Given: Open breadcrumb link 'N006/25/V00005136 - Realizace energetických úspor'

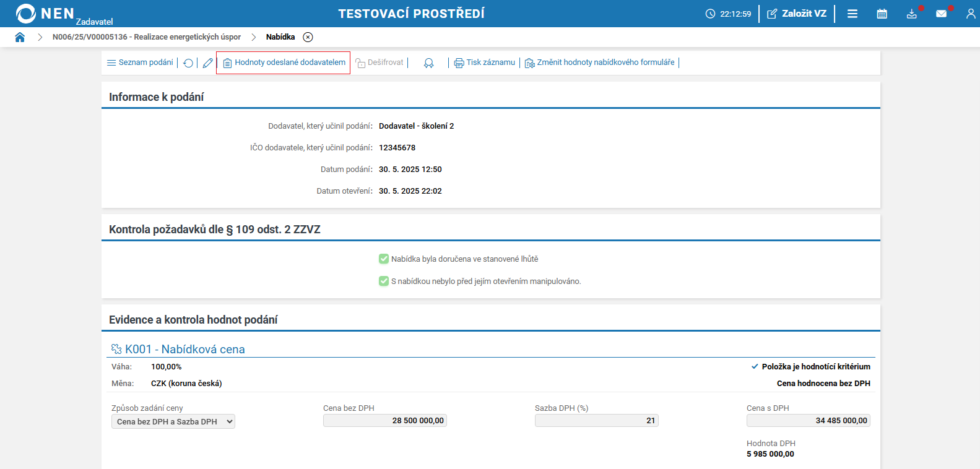Looking at the screenshot, I should (x=147, y=37).
